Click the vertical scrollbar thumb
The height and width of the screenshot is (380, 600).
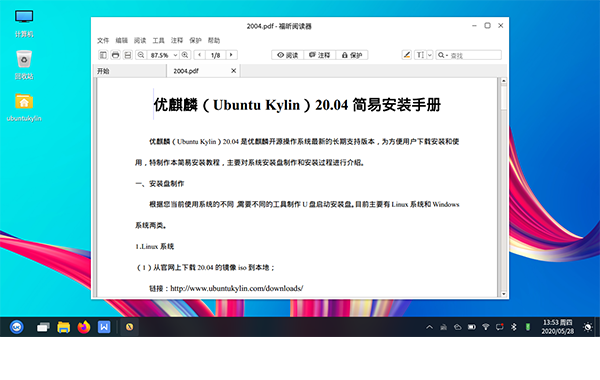click(x=504, y=98)
